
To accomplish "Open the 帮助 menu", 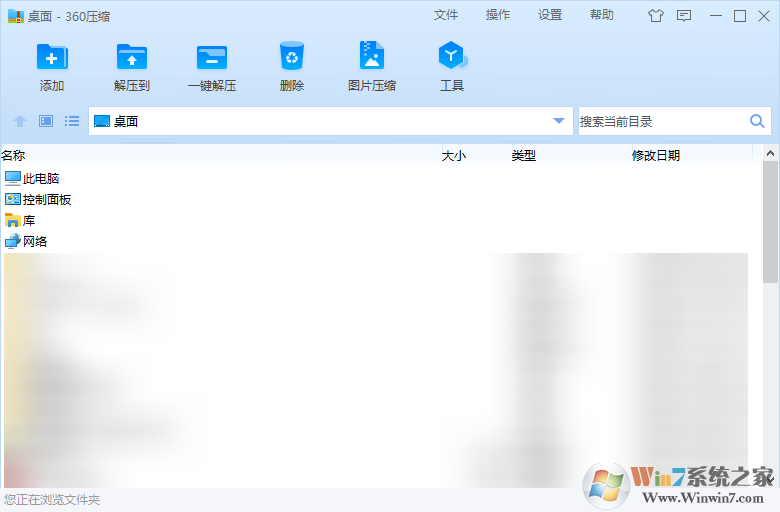I will click(x=602, y=15).
